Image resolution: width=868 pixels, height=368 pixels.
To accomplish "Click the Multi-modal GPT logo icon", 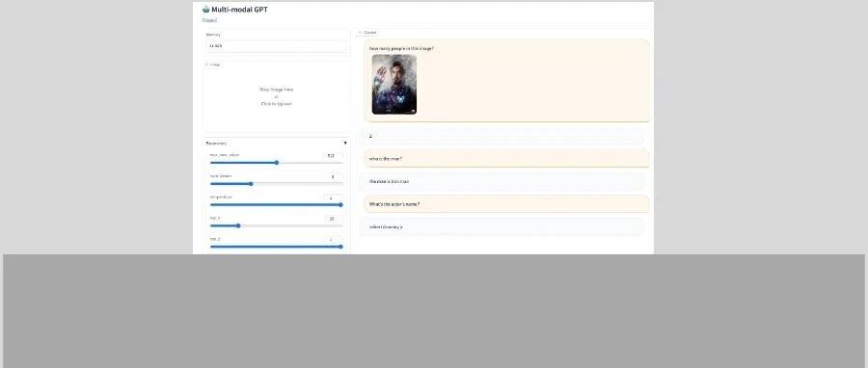I will tap(206, 10).
